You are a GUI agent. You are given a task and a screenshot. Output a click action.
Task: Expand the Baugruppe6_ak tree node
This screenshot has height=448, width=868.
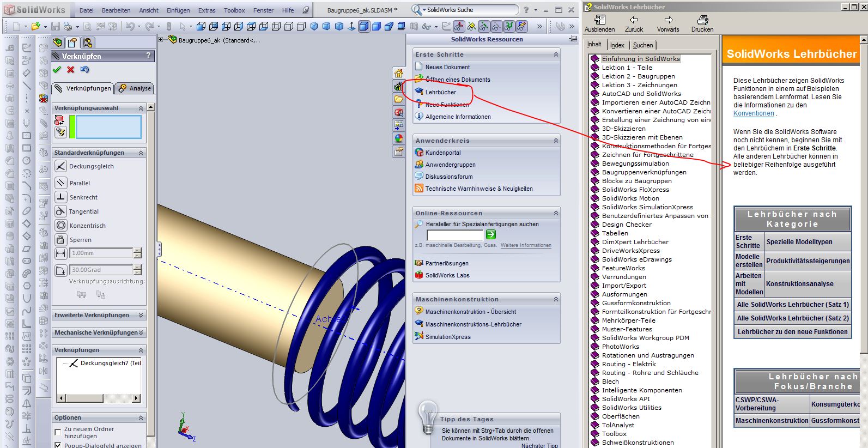pyautogui.click(x=161, y=40)
